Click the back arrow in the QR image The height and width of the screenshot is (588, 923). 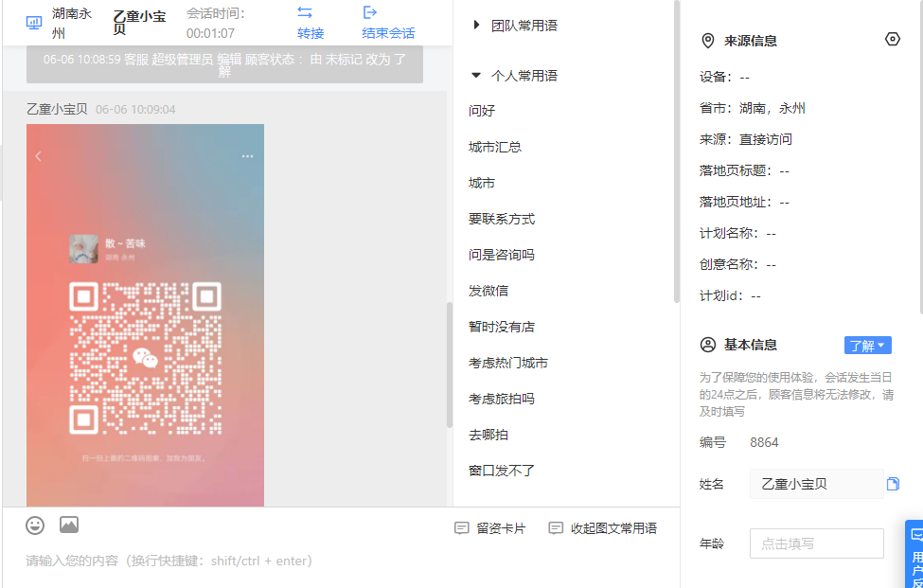38,156
